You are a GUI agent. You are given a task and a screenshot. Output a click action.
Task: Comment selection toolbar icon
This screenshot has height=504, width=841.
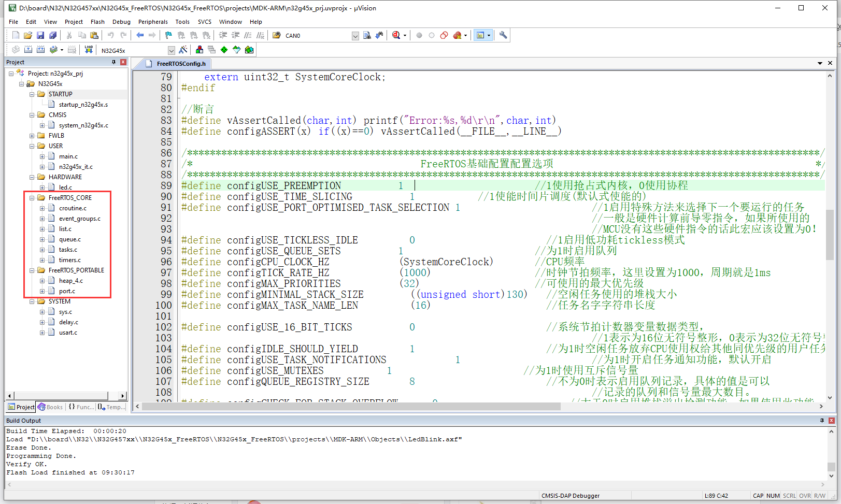click(248, 35)
